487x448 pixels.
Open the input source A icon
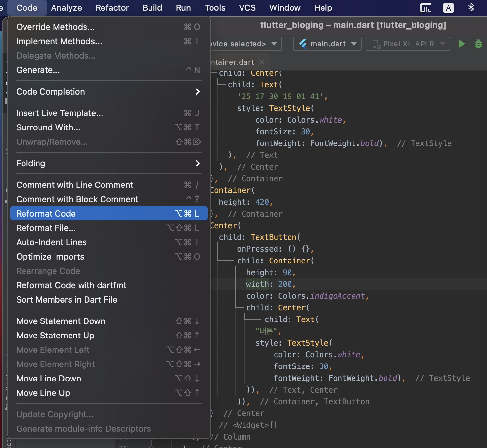point(448,8)
